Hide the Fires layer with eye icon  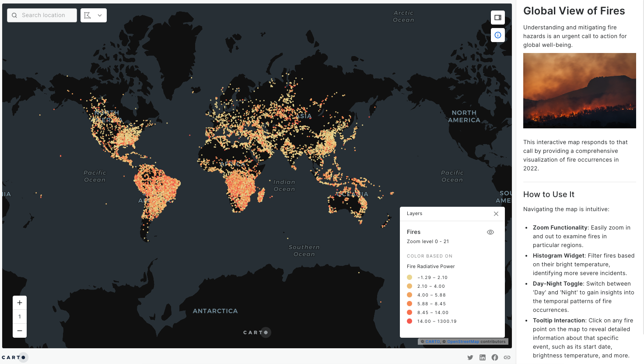[x=490, y=232]
